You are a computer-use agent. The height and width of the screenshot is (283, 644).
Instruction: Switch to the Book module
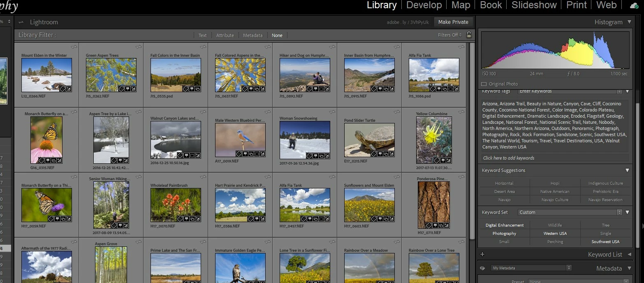point(491,5)
